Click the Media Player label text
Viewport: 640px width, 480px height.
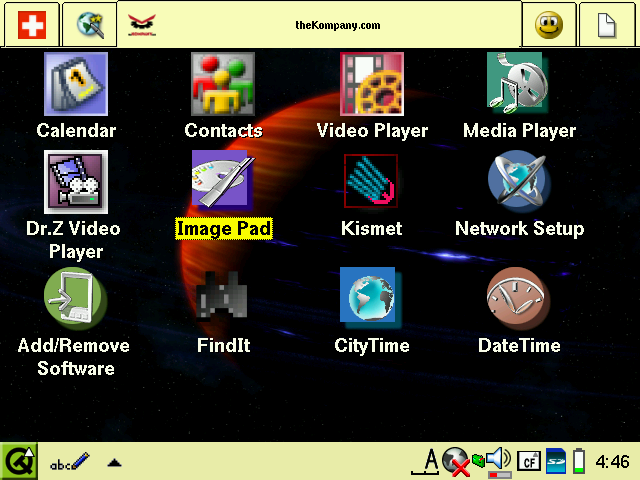click(519, 131)
